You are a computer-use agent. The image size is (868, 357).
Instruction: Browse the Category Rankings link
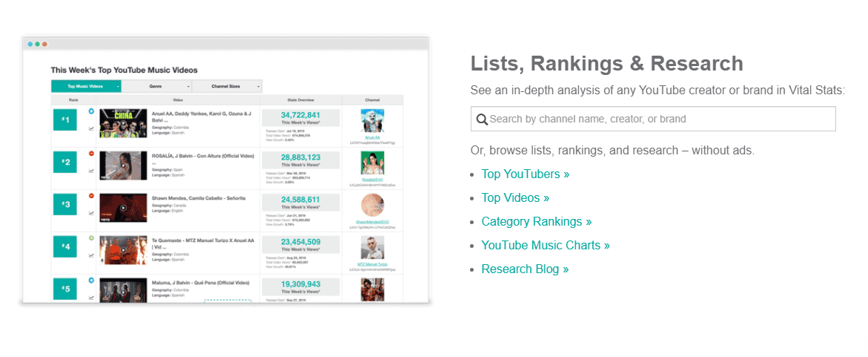pyautogui.click(x=537, y=222)
